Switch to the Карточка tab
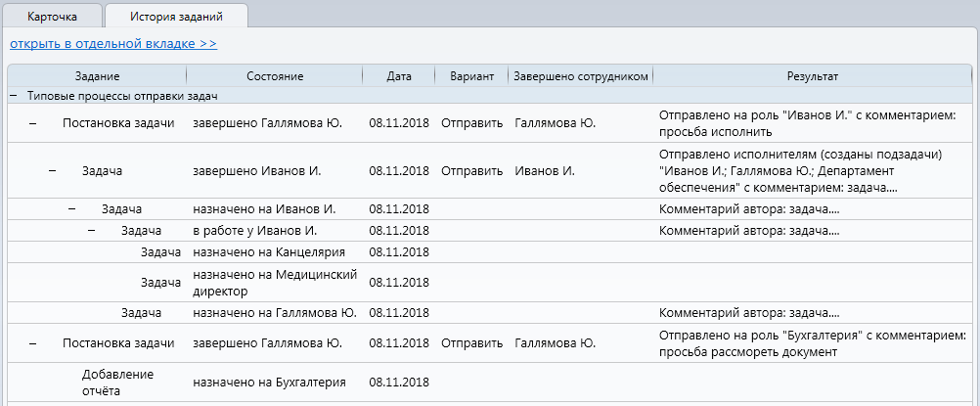This screenshot has width=980, height=406. (x=53, y=16)
